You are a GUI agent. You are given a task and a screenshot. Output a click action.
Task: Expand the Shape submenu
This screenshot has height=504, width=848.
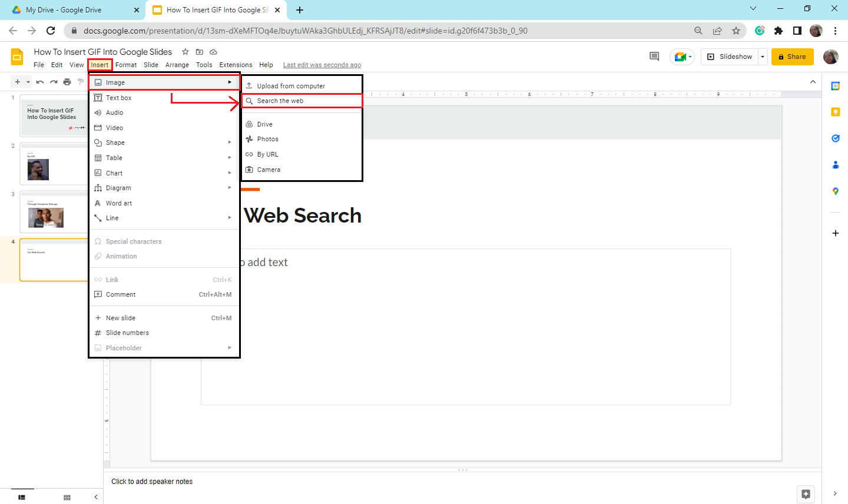tap(164, 142)
